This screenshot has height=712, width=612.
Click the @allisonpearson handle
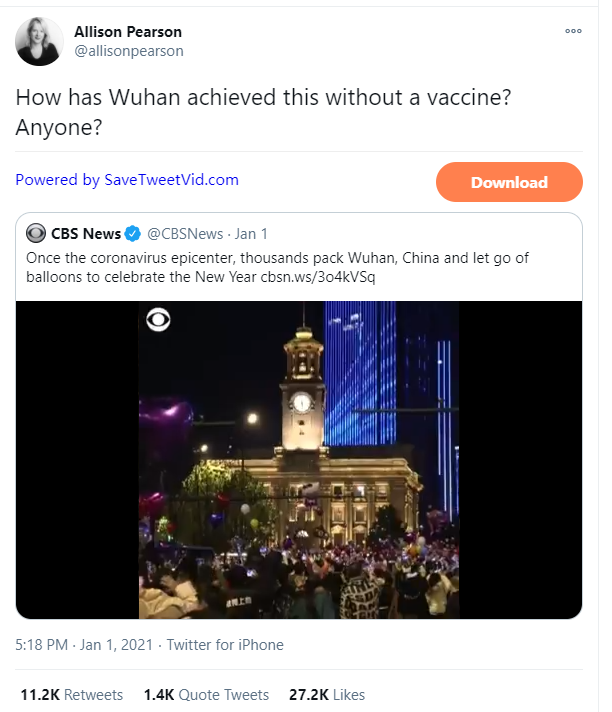[129, 51]
